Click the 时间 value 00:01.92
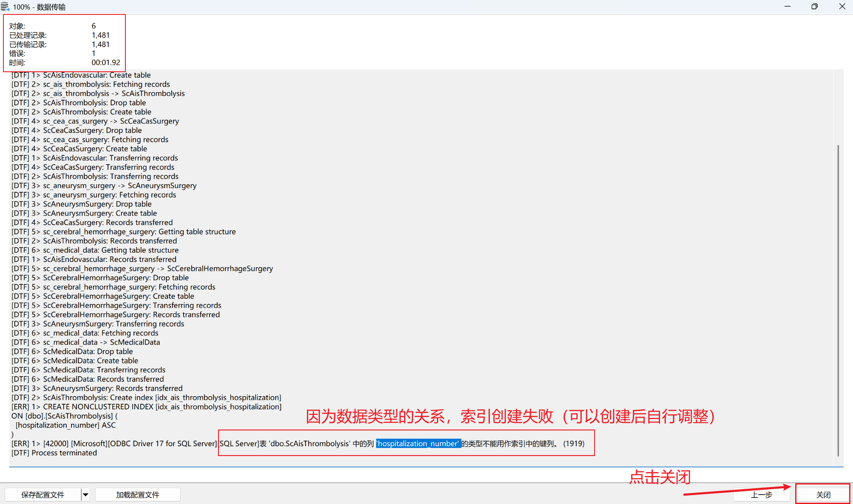This screenshot has height=504, width=853. [106, 62]
